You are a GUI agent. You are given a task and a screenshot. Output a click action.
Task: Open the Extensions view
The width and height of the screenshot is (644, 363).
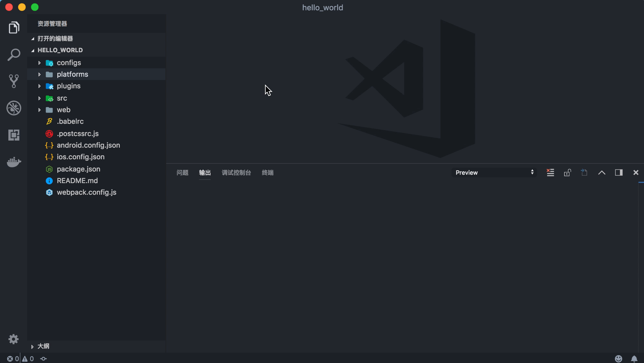click(x=14, y=135)
